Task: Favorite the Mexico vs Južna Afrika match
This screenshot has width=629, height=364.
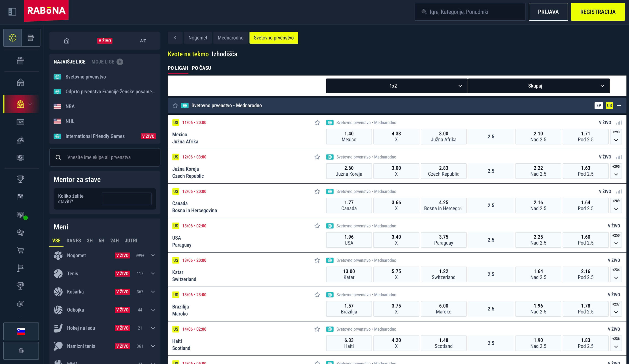Action: pyautogui.click(x=317, y=123)
